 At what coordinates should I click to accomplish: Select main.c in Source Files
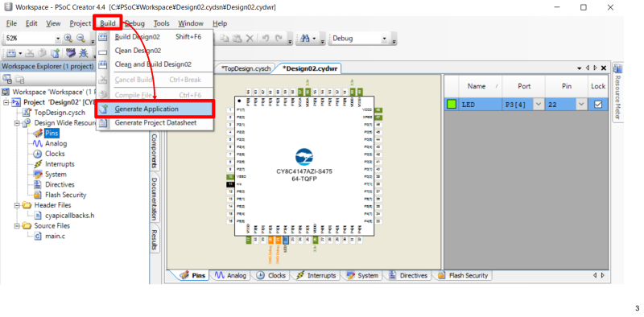(50, 236)
